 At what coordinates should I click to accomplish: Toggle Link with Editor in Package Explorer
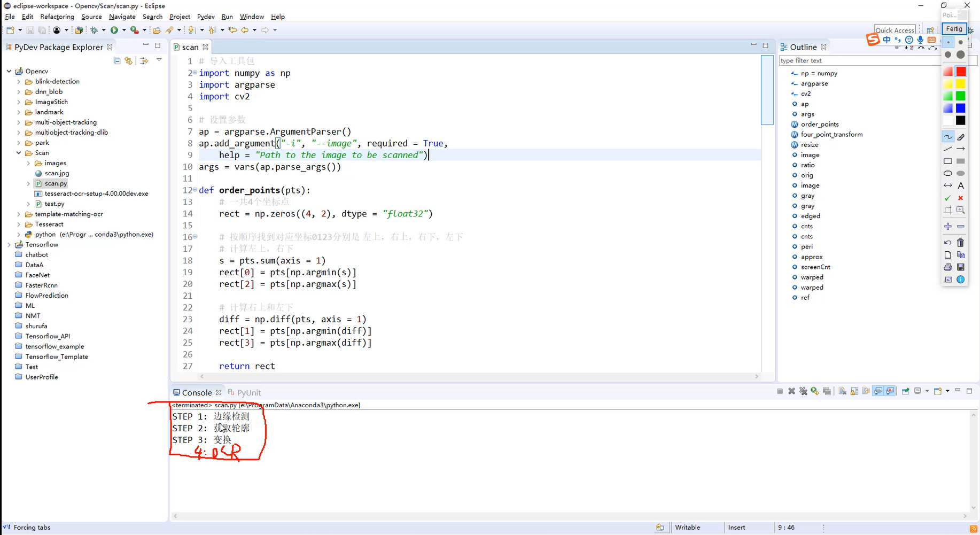tap(129, 61)
